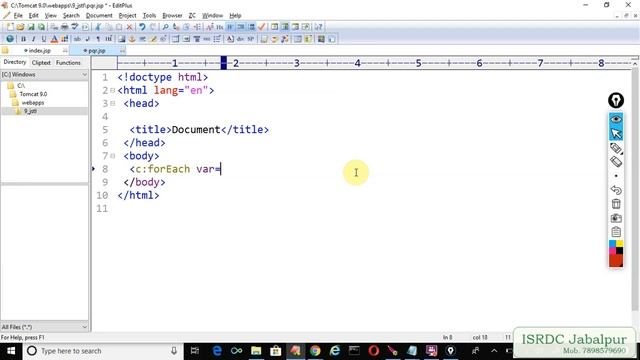Toggle the highlighted word wrap toolbar button
The height and width of the screenshot is (360, 640).
coord(230,27)
